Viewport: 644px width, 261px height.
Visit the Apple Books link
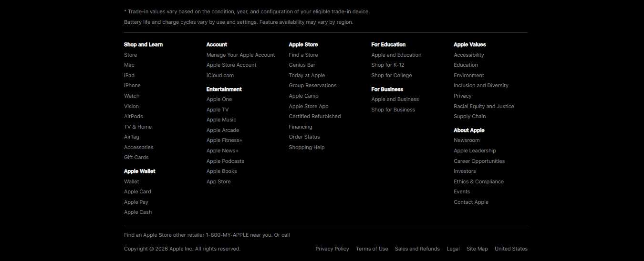coord(221,171)
